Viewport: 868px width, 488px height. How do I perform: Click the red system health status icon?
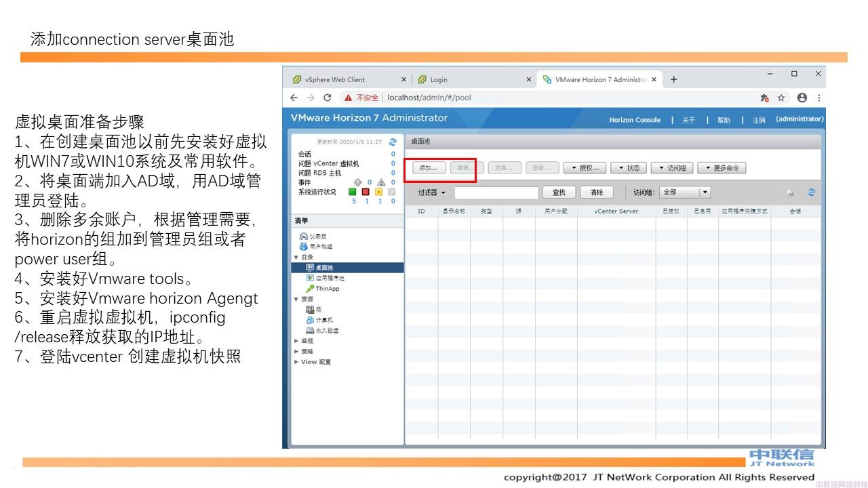pos(366,192)
